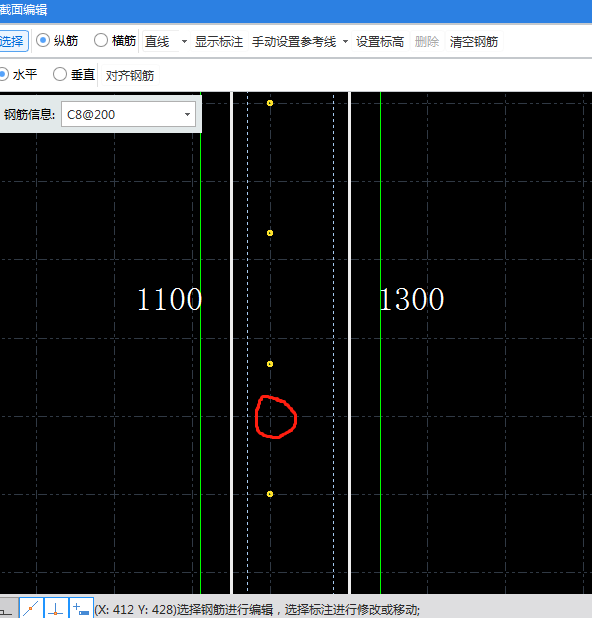
Task: Click 手动设置参考线
Action: click(294, 41)
